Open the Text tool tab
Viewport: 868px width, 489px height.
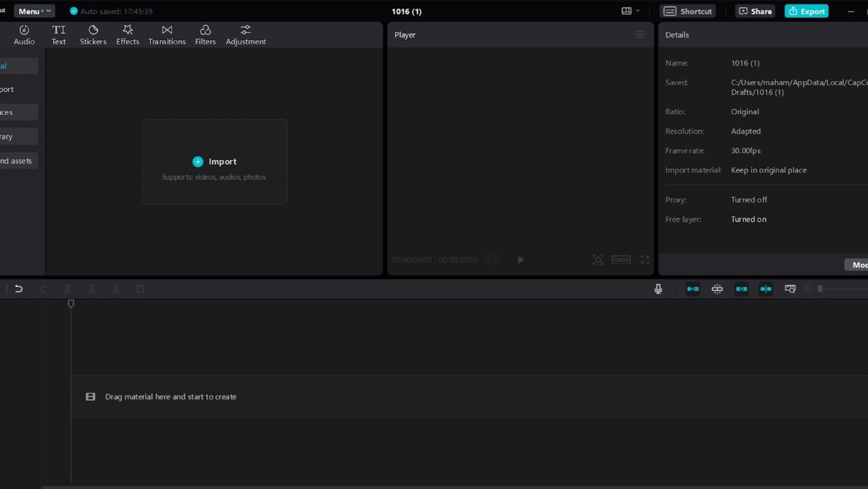coord(59,35)
